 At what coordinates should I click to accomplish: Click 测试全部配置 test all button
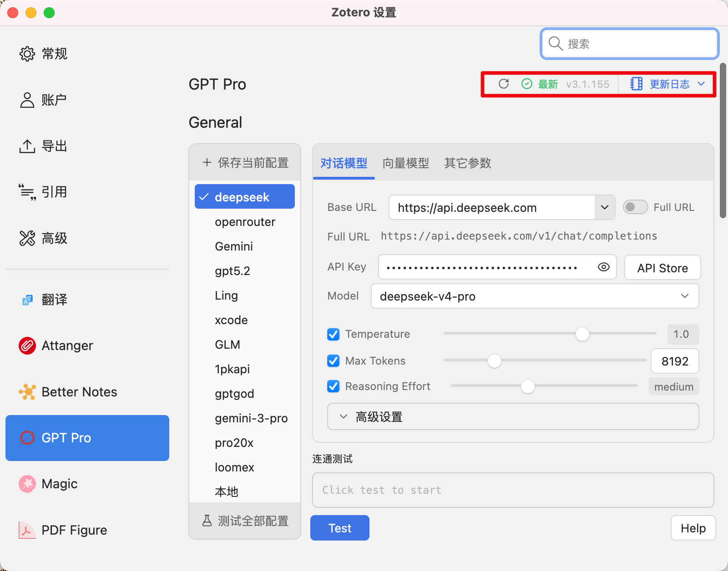click(x=245, y=521)
